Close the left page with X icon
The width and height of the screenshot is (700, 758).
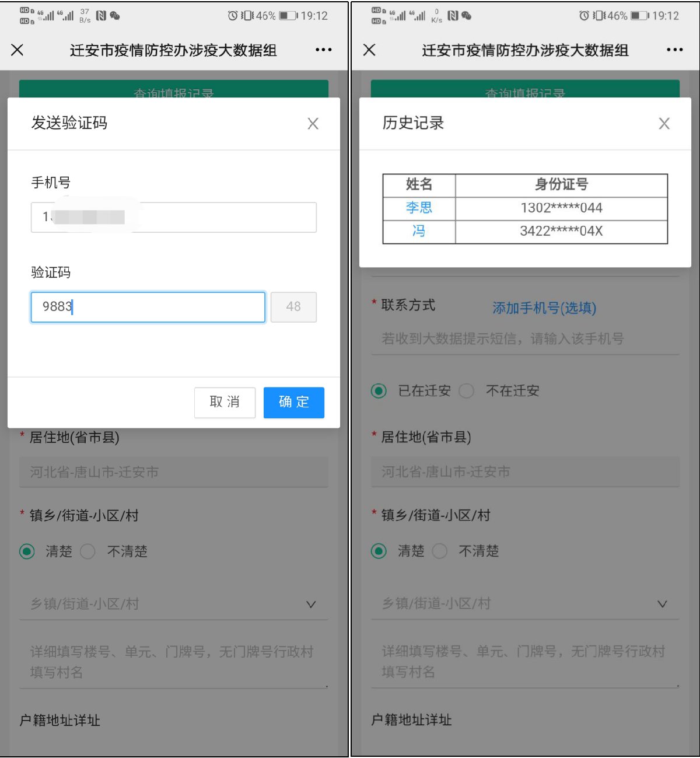[17, 50]
